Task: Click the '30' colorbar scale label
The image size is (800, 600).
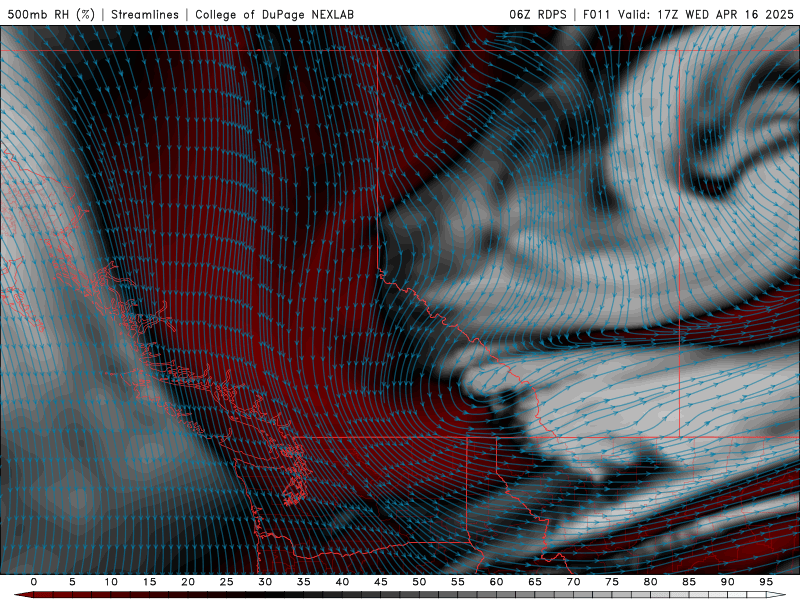Action: click(x=265, y=582)
